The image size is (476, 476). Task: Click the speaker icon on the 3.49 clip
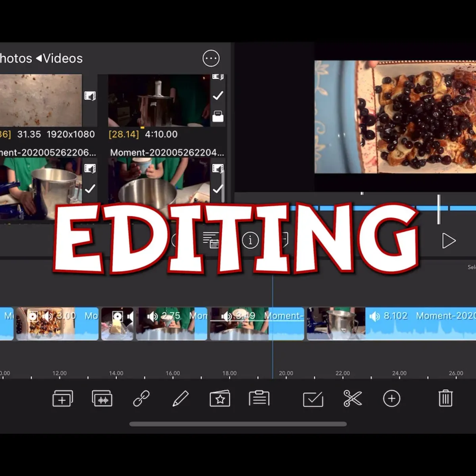click(226, 316)
